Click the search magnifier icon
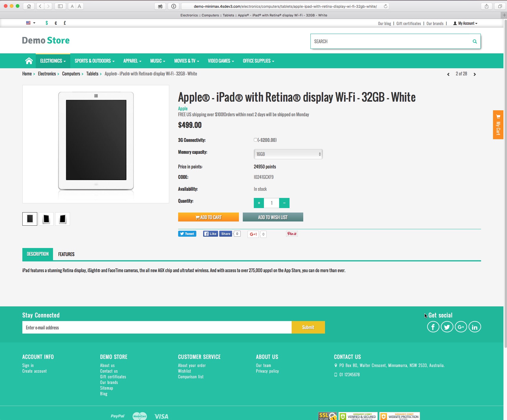Viewport: 507px width, 420px height. tap(475, 41)
